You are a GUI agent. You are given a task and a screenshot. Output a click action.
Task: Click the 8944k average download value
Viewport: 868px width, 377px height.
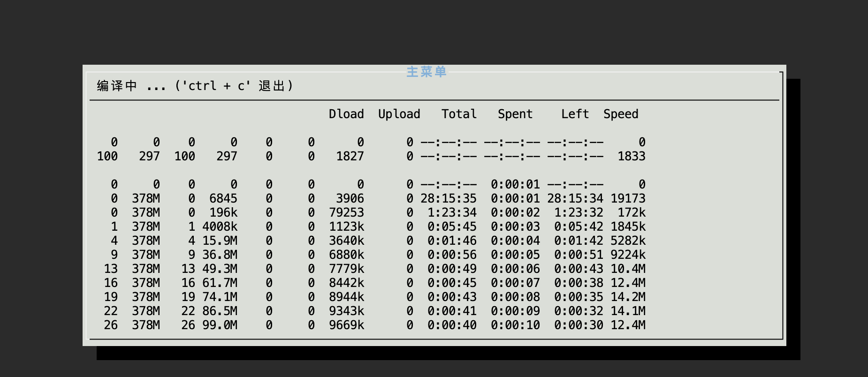coord(346,297)
